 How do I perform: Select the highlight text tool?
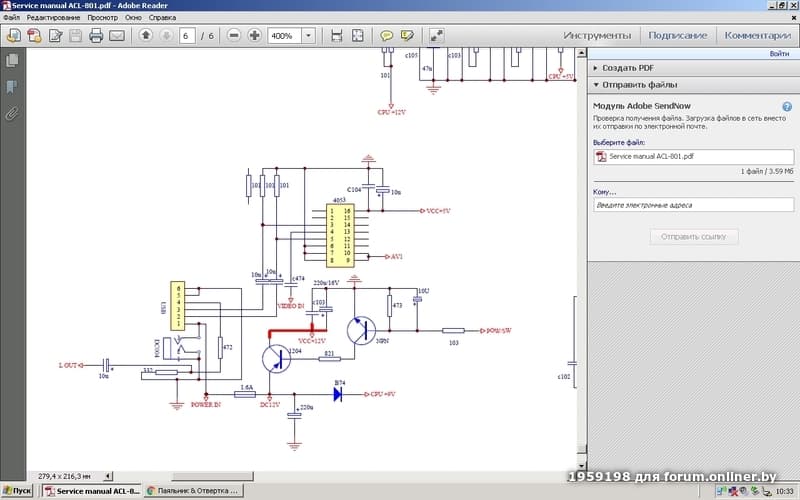point(407,35)
